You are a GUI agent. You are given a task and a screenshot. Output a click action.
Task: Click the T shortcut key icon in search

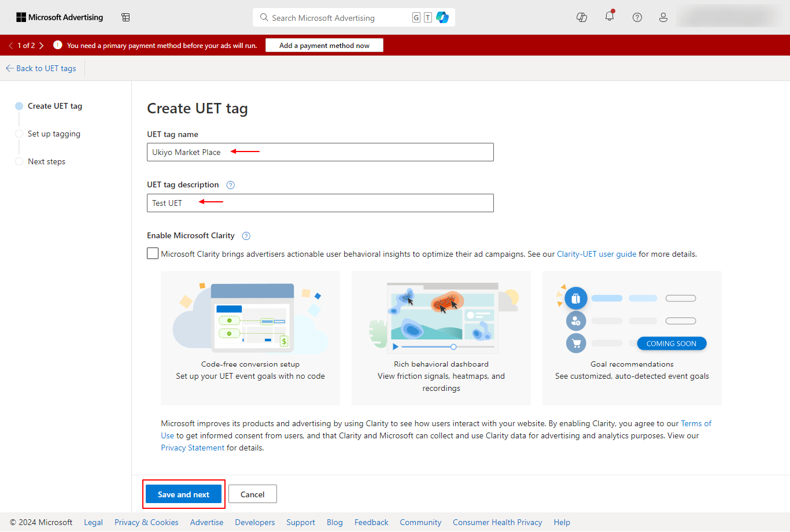click(428, 17)
